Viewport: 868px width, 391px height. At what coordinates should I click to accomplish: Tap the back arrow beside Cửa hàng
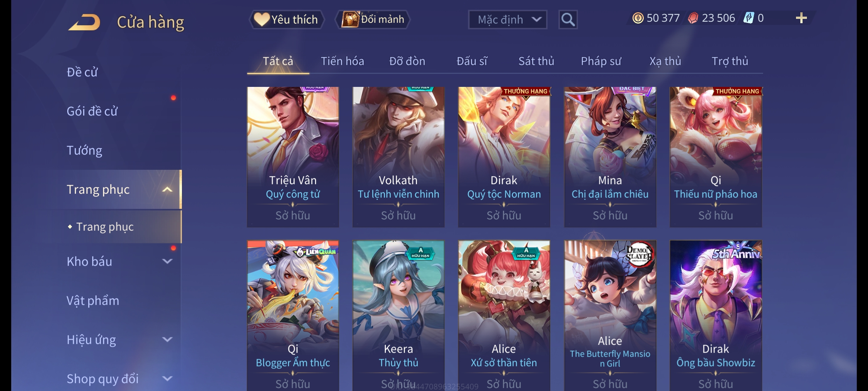pos(84,22)
